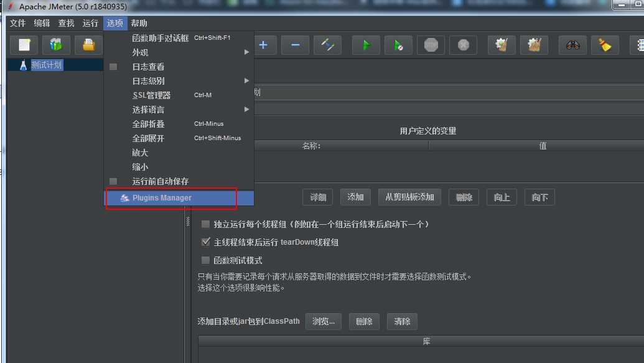Open the 文件 menu

coord(17,23)
